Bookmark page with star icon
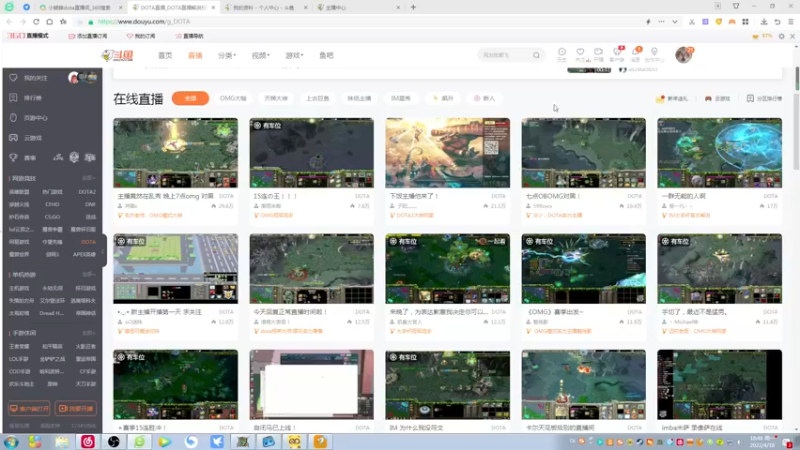This screenshot has height=450, width=800. [x=63, y=22]
